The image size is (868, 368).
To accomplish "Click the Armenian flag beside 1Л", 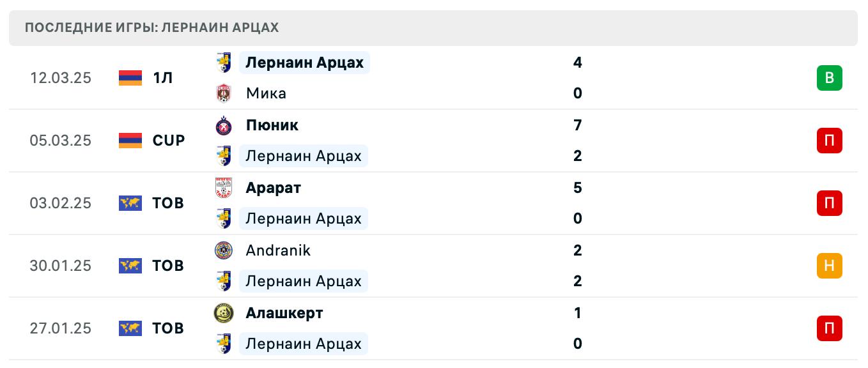I will 130,78.
